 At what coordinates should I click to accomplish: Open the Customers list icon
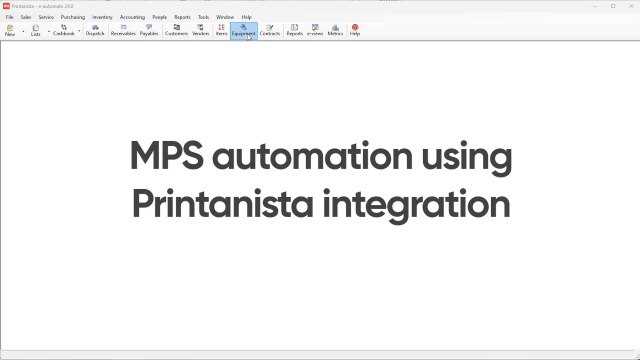[176, 31]
